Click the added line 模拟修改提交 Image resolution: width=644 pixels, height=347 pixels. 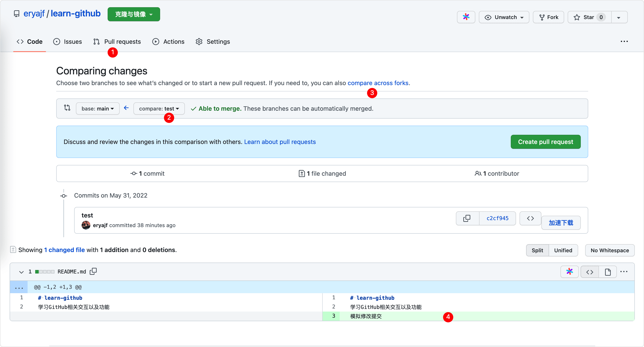366,316
